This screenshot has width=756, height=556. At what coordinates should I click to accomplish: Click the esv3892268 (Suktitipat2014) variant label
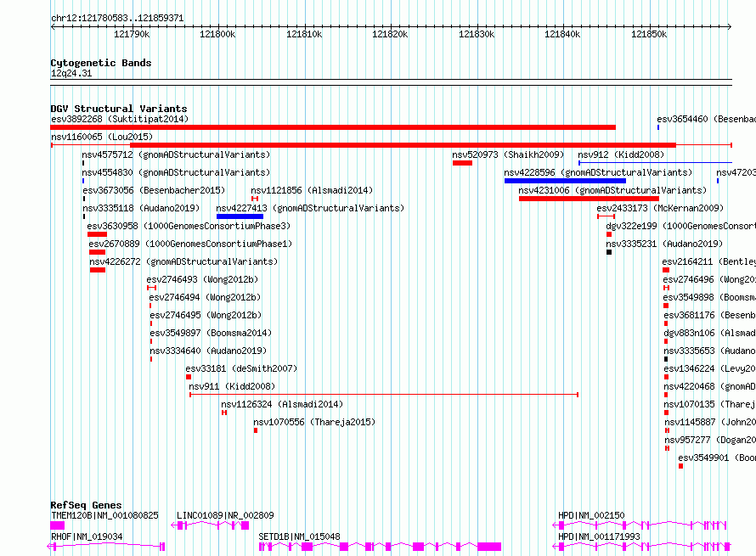pyautogui.click(x=120, y=119)
